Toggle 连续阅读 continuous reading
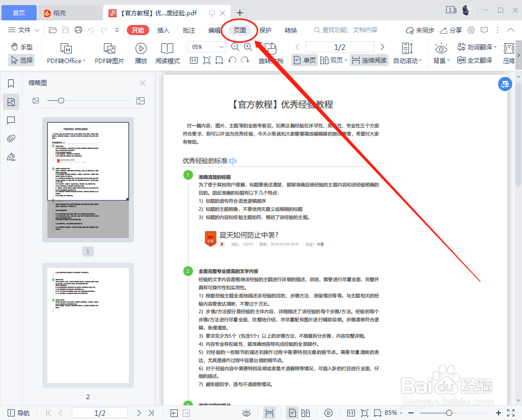This screenshot has height=420, width=522. (369, 60)
